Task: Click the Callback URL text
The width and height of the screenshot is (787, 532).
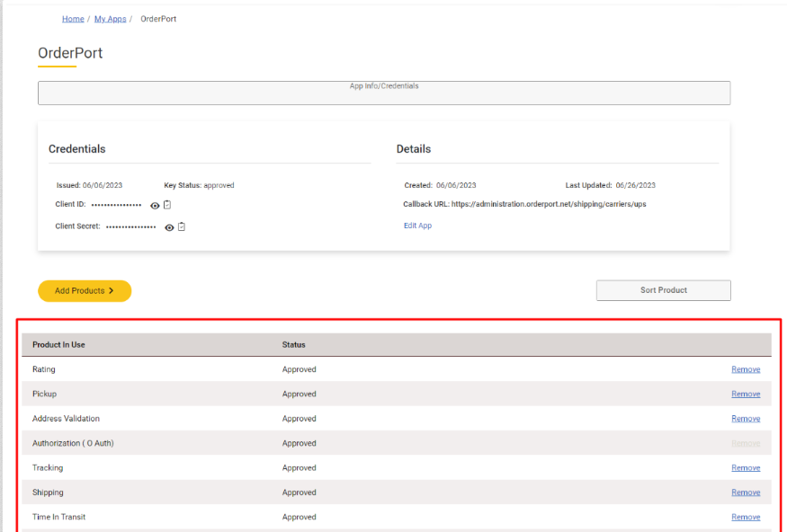Action: (x=524, y=204)
